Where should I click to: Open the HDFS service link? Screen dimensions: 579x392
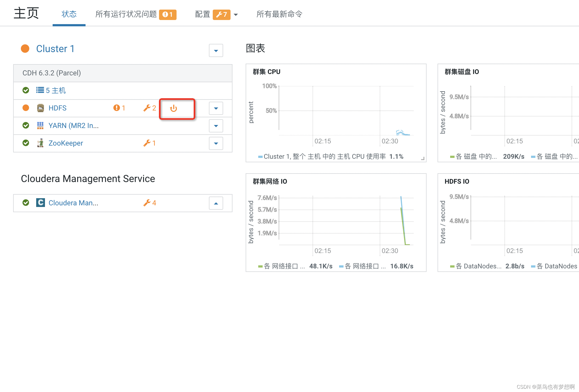pos(58,108)
